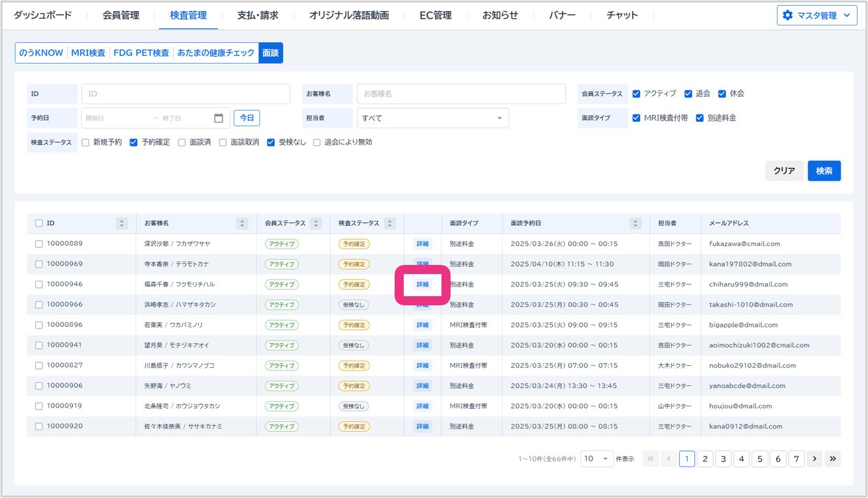
Task: Go to next page arrow in pagination
Action: point(814,459)
